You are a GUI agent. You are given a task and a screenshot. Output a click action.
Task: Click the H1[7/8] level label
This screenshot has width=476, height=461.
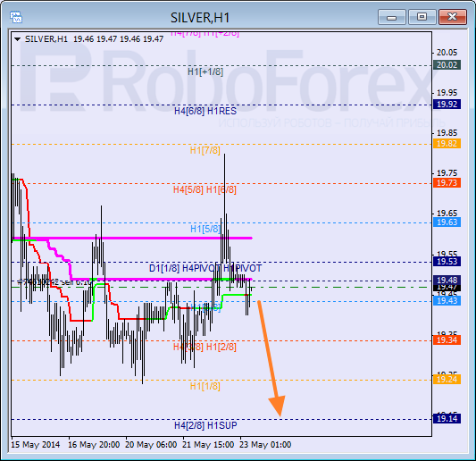point(205,150)
